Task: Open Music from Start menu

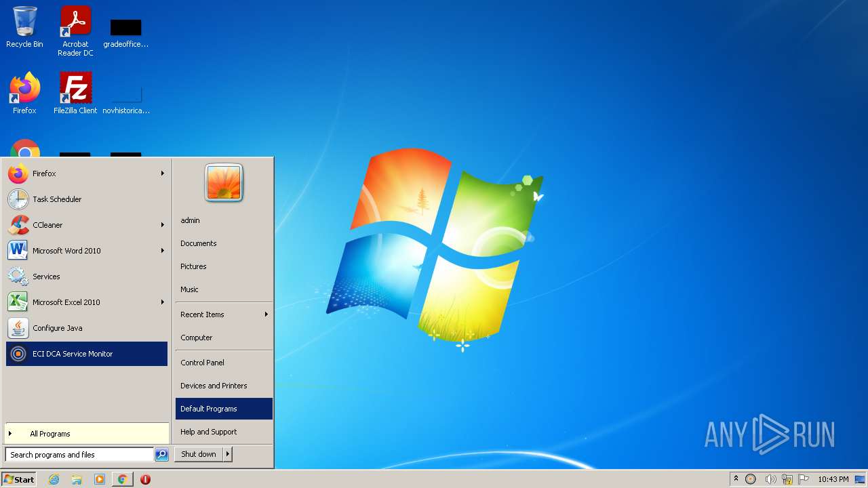Action: click(224, 289)
